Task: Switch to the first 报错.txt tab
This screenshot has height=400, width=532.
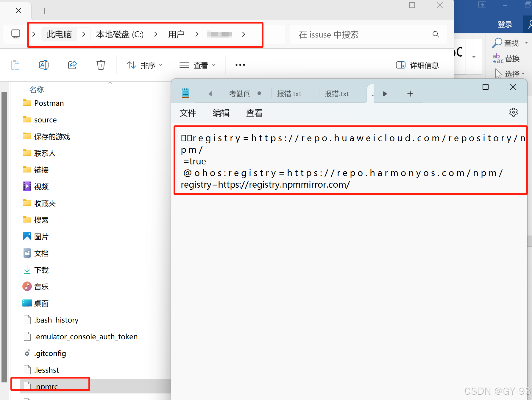Action: [289, 94]
